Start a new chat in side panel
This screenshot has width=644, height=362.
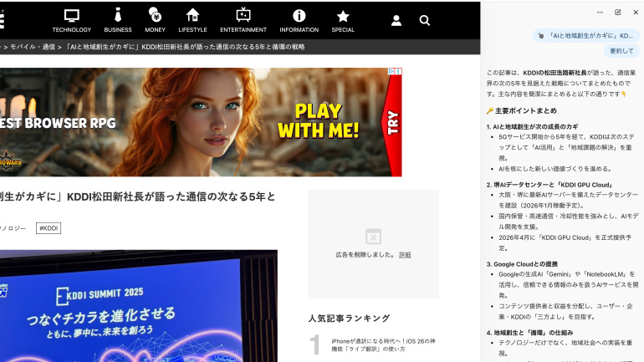click(618, 13)
